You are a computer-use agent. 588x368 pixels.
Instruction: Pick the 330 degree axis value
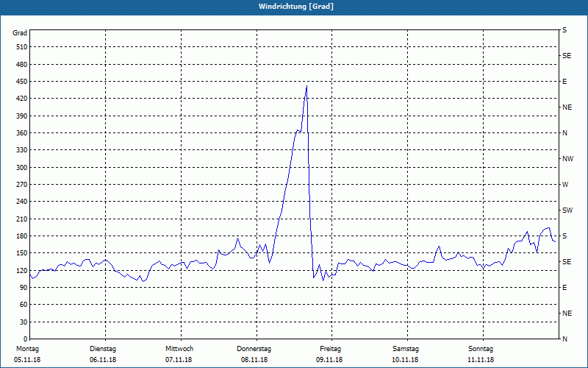(22, 150)
